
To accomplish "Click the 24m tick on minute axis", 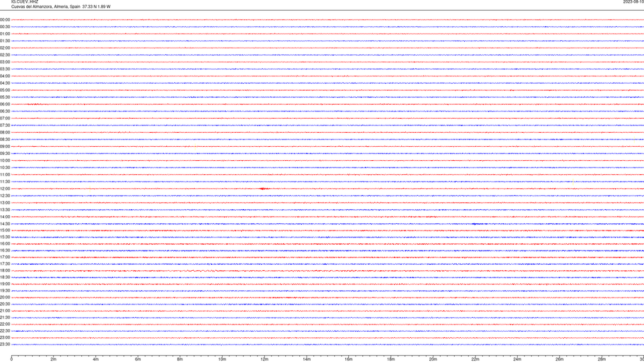I will [x=517, y=359].
